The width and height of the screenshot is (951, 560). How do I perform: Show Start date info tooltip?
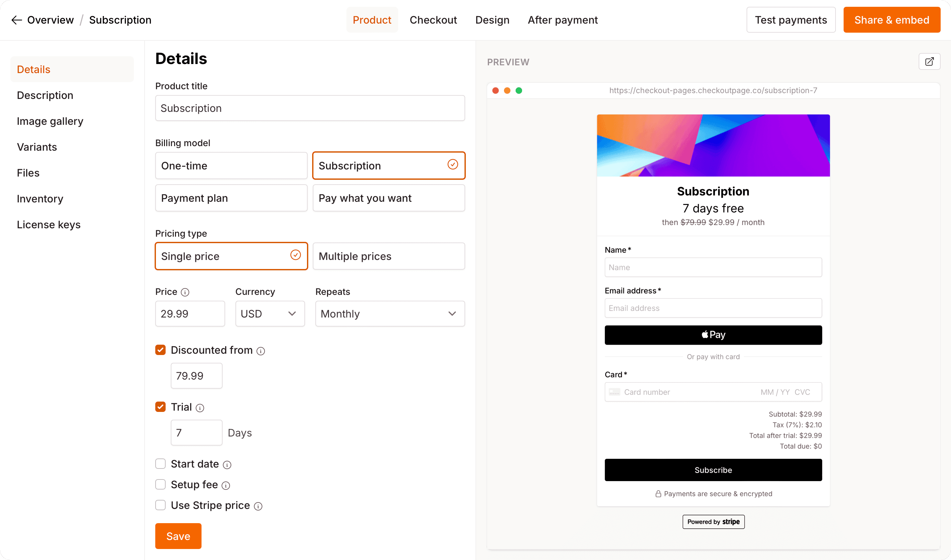[227, 465]
